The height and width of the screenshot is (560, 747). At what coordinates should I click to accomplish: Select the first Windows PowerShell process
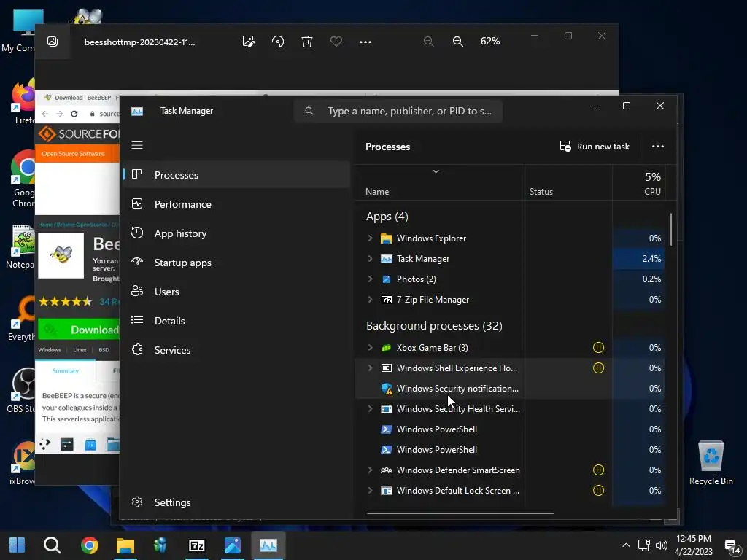click(x=510, y=429)
